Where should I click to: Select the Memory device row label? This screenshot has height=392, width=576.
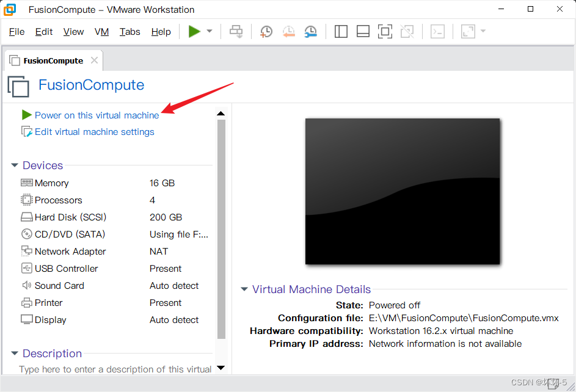[x=51, y=183]
